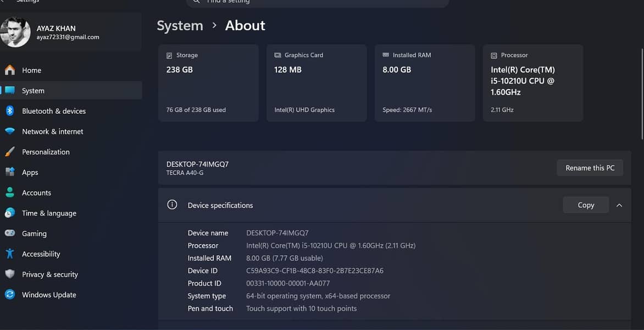The image size is (644, 330).
Task: Click the "Intel(R) UHD Graphics" text
Action: [304, 110]
